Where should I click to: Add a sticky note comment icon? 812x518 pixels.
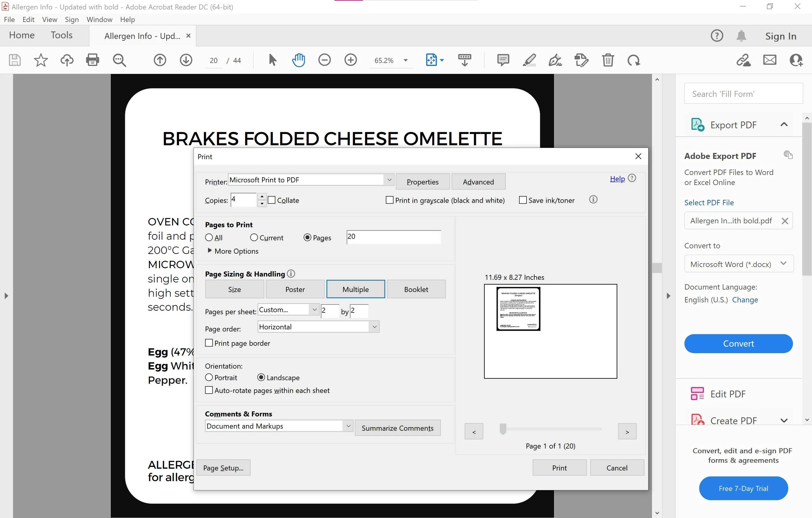click(503, 60)
